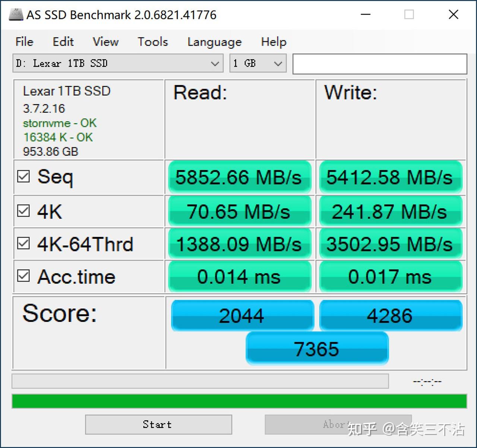This screenshot has width=477, height=448.
Task: Open the Language menu
Action: (x=214, y=42)
